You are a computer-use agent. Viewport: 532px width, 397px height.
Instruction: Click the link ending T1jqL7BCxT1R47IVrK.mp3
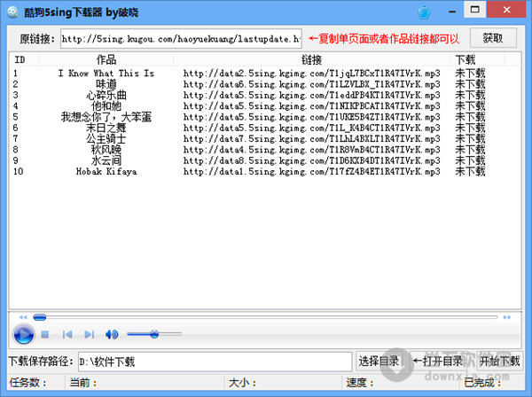tap(312, 74)
